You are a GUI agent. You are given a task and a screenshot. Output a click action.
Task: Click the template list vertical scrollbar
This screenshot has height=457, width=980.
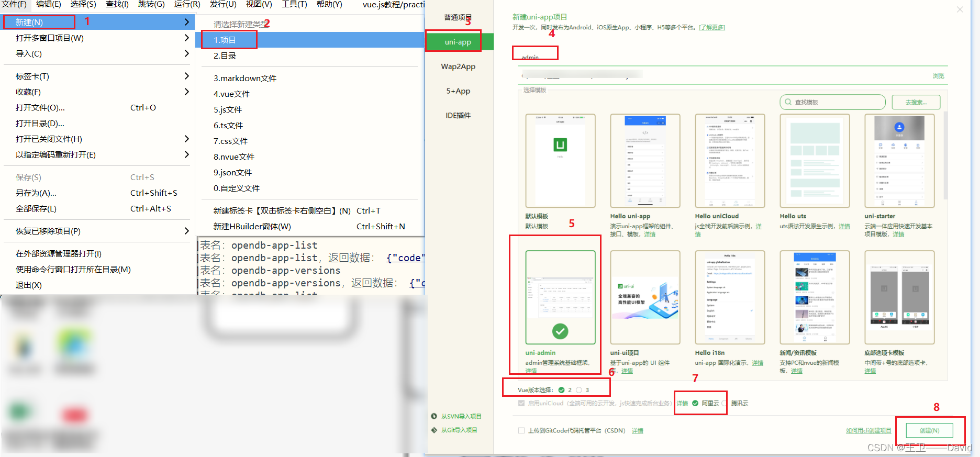pyautogui.click(x=945, y=154)
